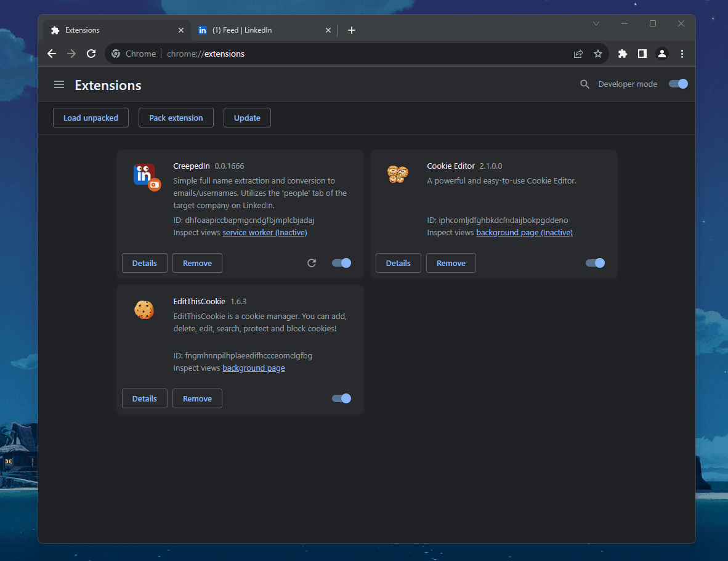Open Details for CreepedIn

tap(144, 263)
